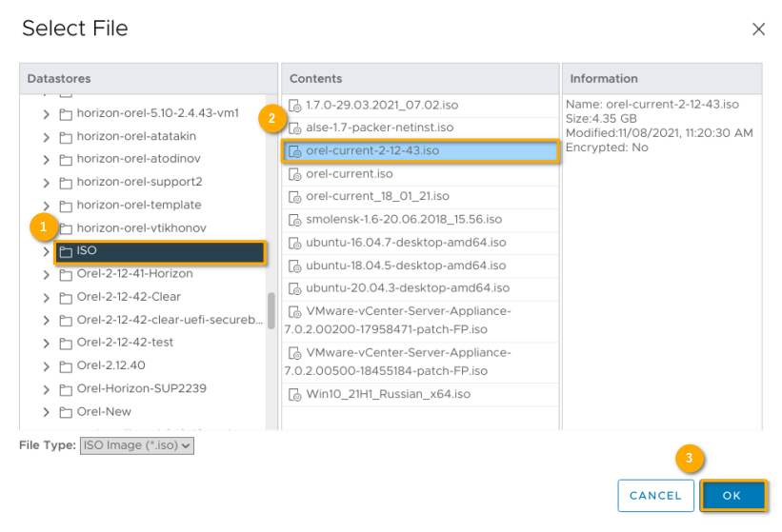Image resolution: width=782 pixels, height=532 pixels.
Task: Expand the Orel-2-12-42-Clear tree node
Action: [46, 297]
